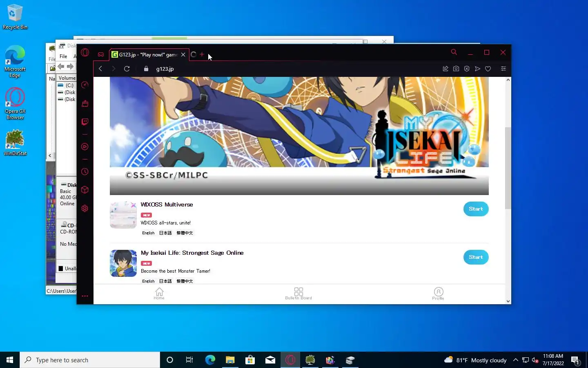The width and height of the screenshot is (588, 368).
Task: Select 繁體中文 under My Isekai Life
Action: coord(185,281)
